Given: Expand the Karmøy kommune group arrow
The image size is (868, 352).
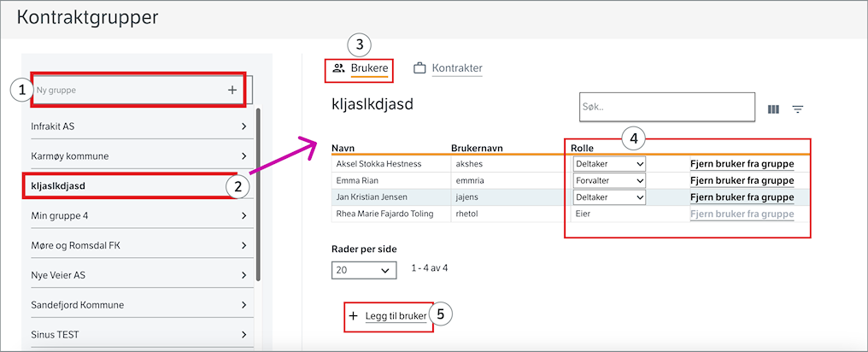Looking at the screenshot, I should (243, 156).
